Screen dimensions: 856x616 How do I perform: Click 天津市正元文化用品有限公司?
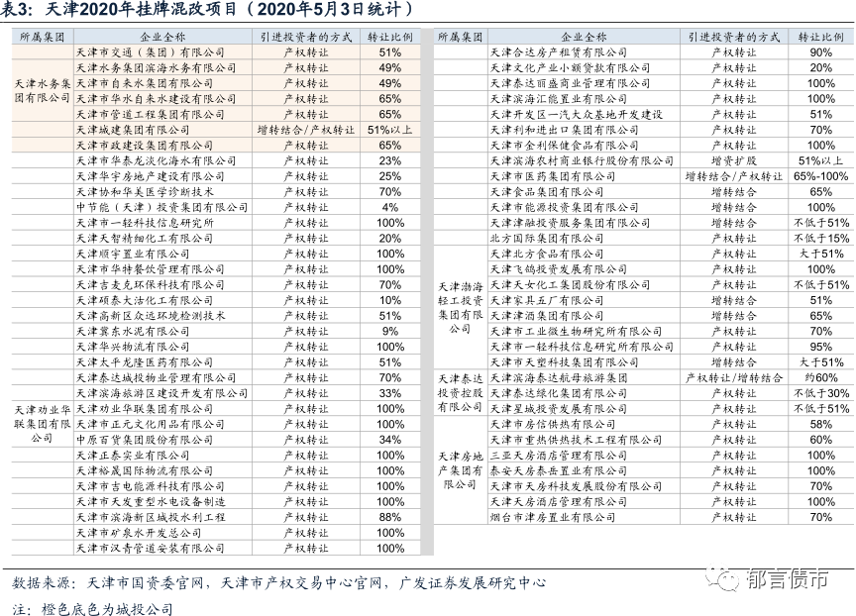pos(151,425)
